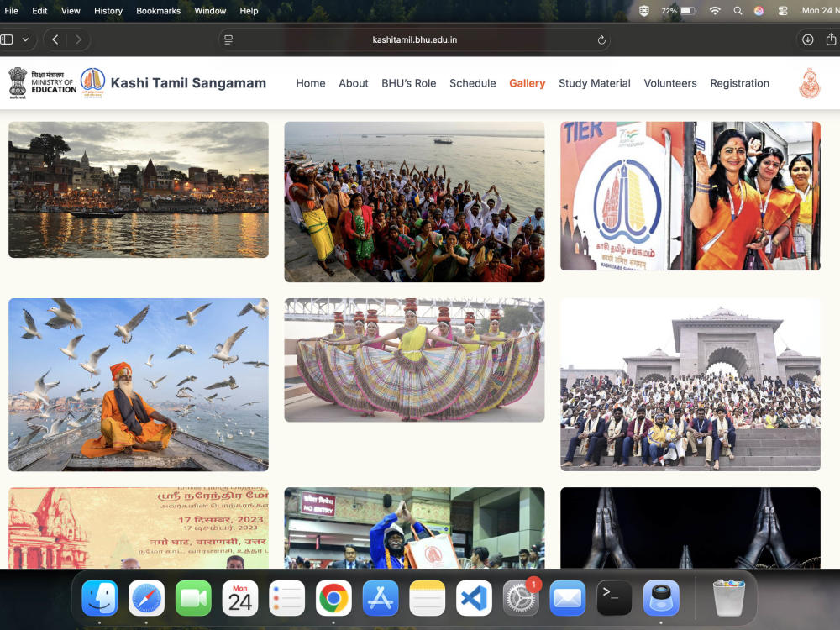Click the Ministry of Education logo
This screenshot has height=630, width=840.
pyautogui.click(x=43, y=83)
